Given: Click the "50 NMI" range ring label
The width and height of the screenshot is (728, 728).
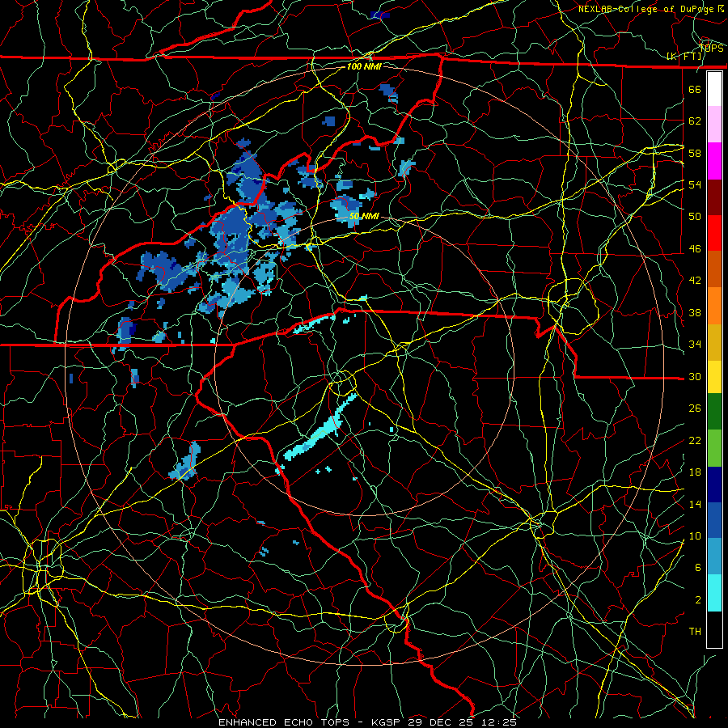Looking at the screenshot, I should coord(364,216).
